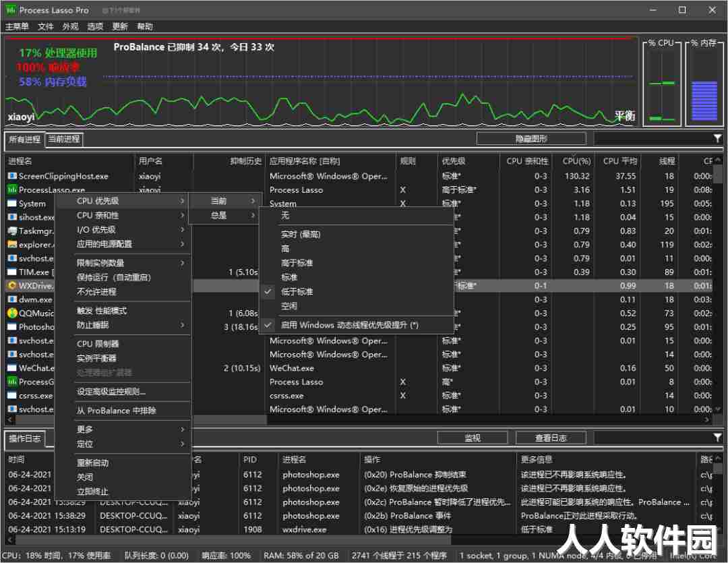Image resolution: width=728 pixels, height=563 pixels.
Task: Click the Photoshop process icon
Action: point(12,326)
